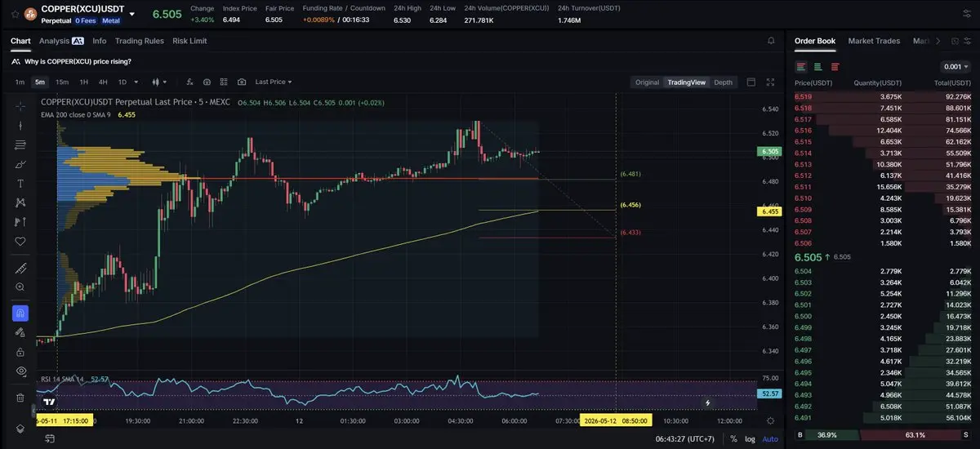Show asks-only red order book view
This screenshot has height=449, width=980.
click(x=835, y=66)
